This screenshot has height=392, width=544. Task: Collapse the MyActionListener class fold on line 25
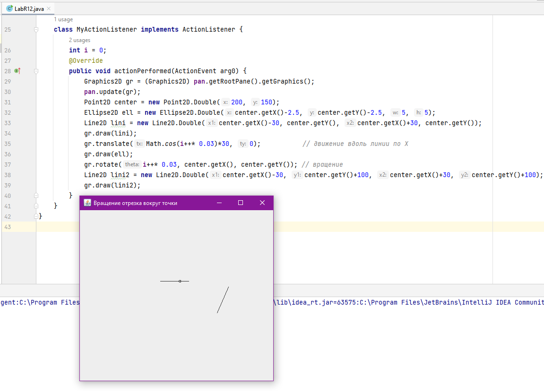pyautogui.click(x=36, y=30)
